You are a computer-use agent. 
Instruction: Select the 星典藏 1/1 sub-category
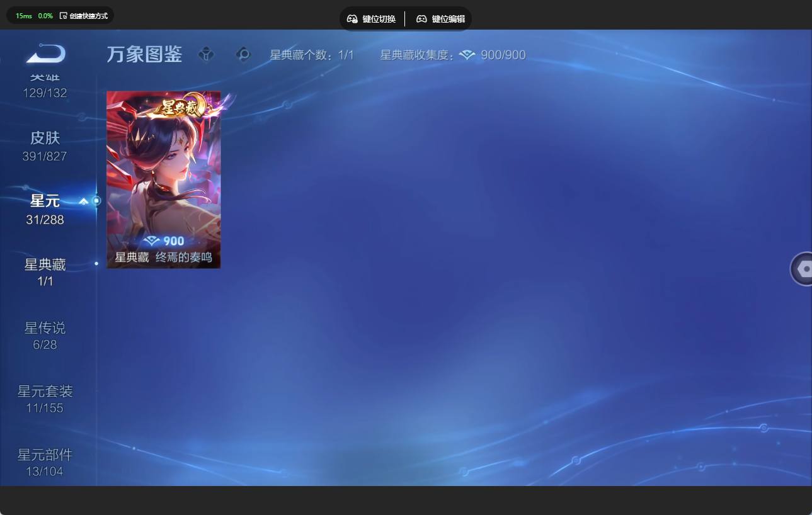(x=45, y=272)
